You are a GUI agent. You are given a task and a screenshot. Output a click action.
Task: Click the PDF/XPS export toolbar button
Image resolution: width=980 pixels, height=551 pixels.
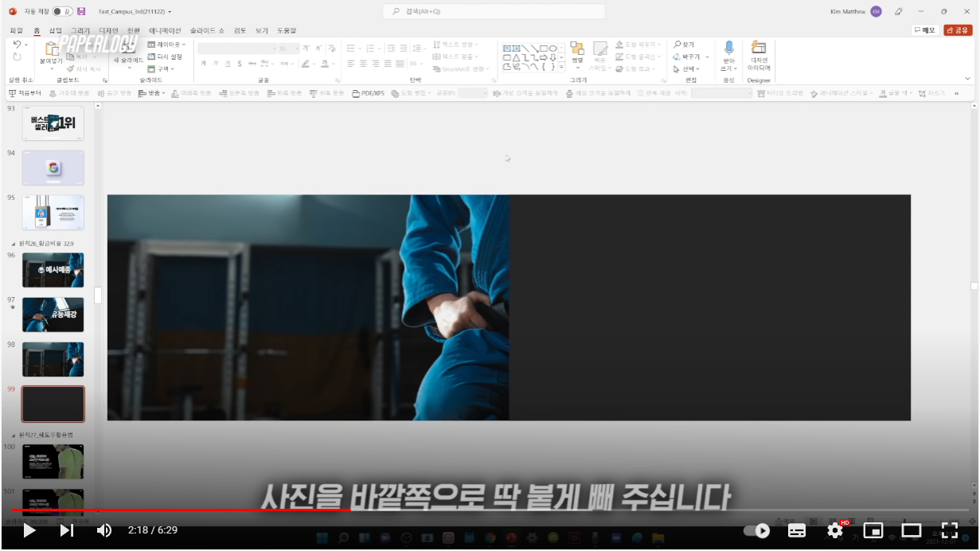pyautogui.click(x=368, y=93)
